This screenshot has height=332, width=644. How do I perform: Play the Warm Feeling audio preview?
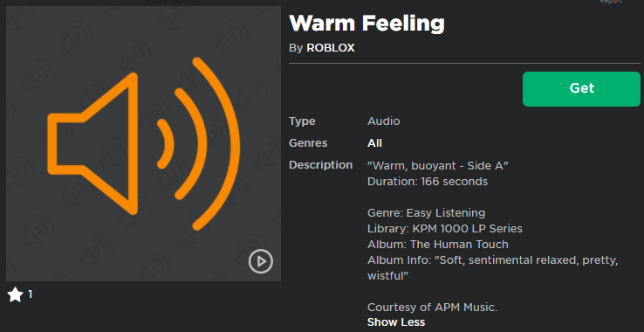click(x=260, y=261)
